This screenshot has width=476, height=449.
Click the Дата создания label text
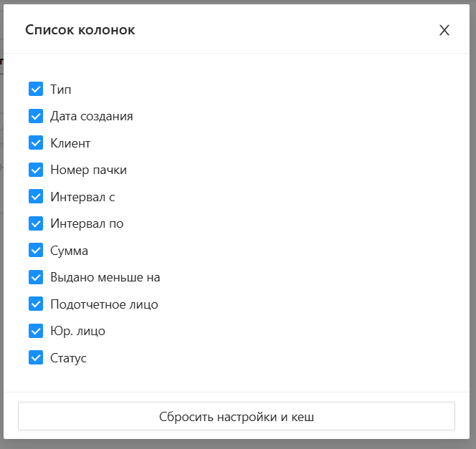point(91,116)
